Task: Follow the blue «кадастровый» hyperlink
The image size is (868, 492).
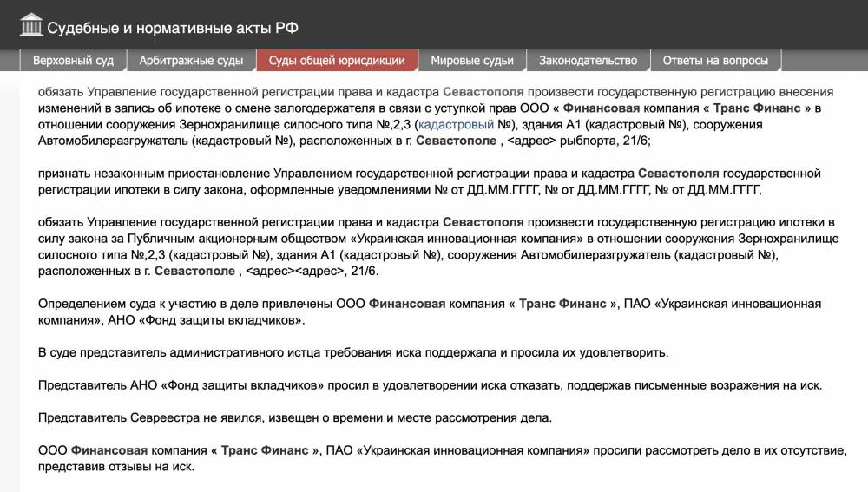Action: (456, 124)
